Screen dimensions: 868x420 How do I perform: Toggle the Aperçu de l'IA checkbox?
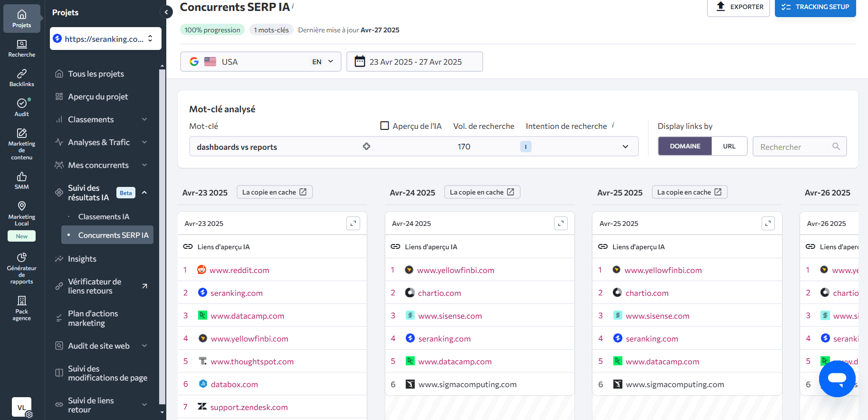[385, 126]
